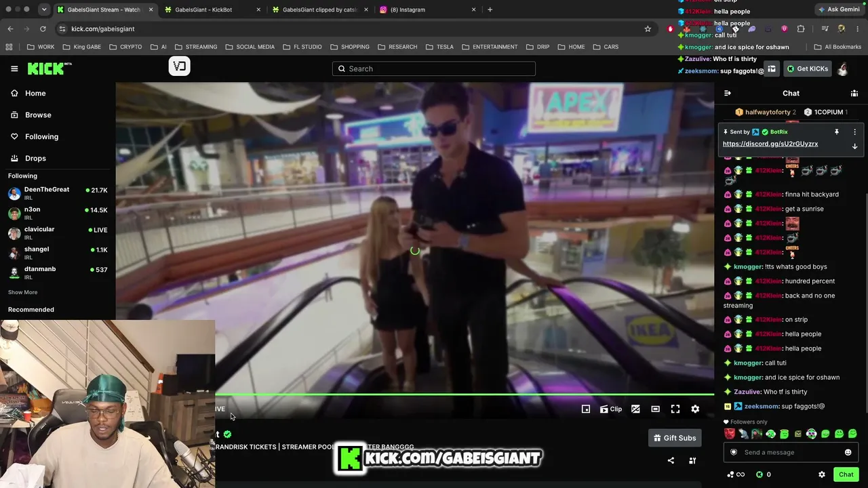Open the tab search dropdown arrow

pos(43,9)
